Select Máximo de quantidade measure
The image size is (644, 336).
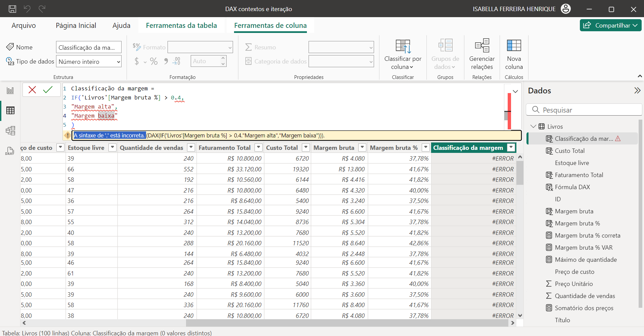point(586,260)
